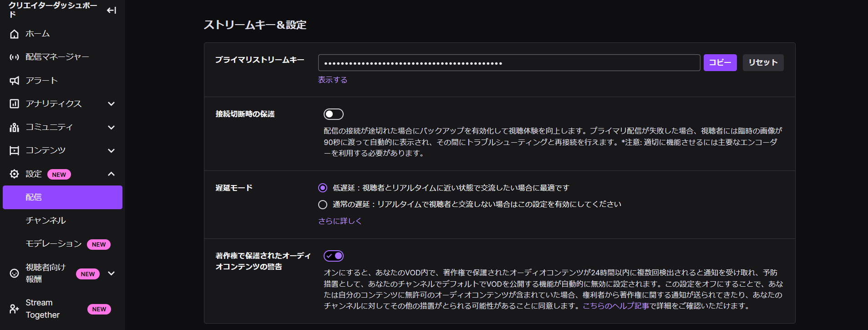Select the 低遅延 radio button
The image size is (868, 330).
pos(323,188)
